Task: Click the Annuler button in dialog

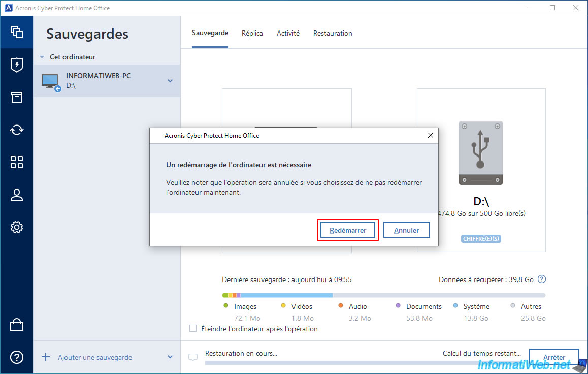Action: [407, 230]
